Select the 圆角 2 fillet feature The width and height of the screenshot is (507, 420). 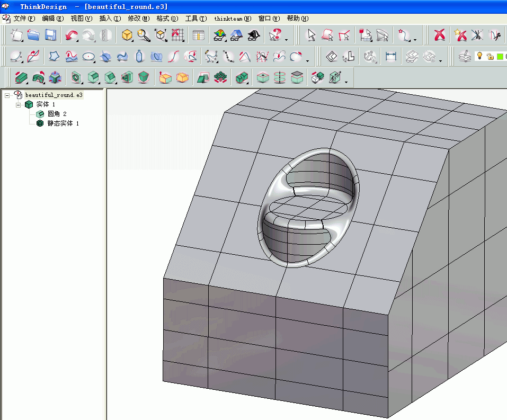coord(57,114)
